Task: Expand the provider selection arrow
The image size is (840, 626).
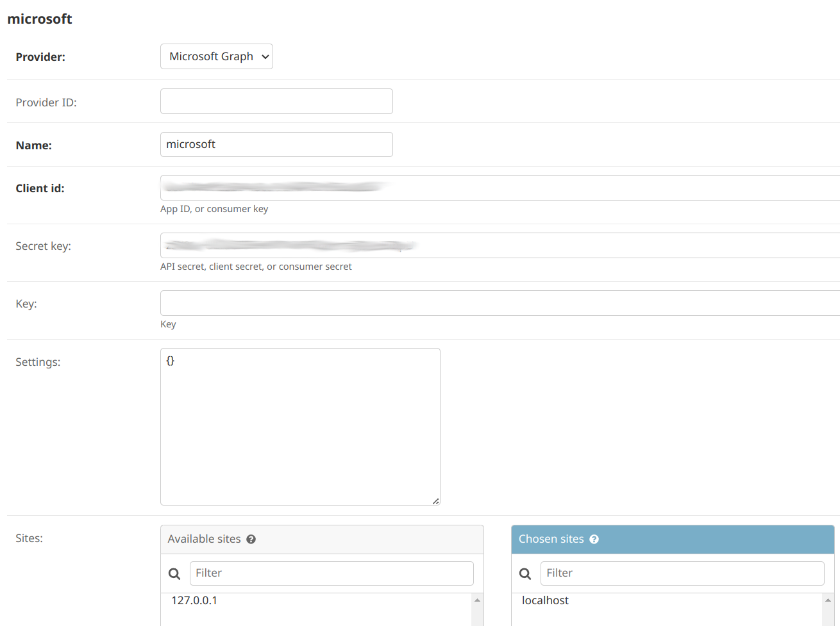Action: (x=265, y=56)
